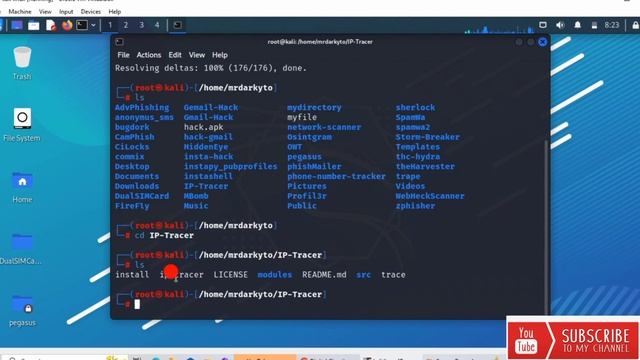Open the File System desktop icon

click(22, 124)
